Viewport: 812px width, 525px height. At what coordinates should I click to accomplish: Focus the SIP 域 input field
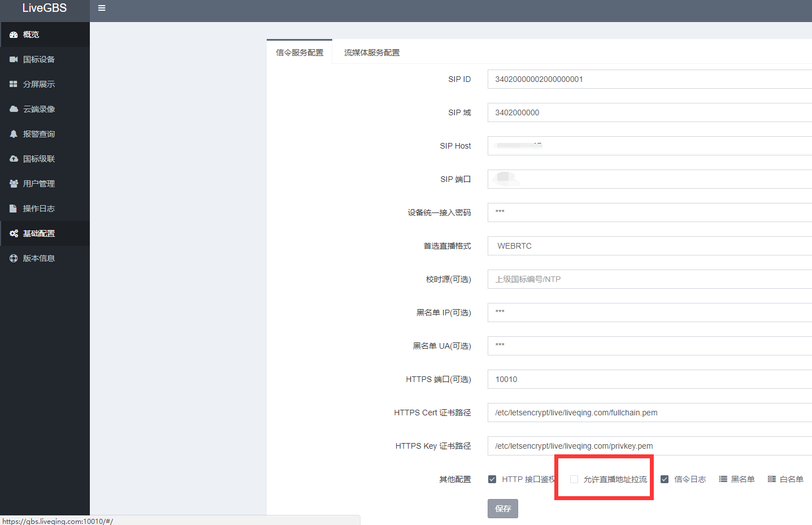[650, 112]
